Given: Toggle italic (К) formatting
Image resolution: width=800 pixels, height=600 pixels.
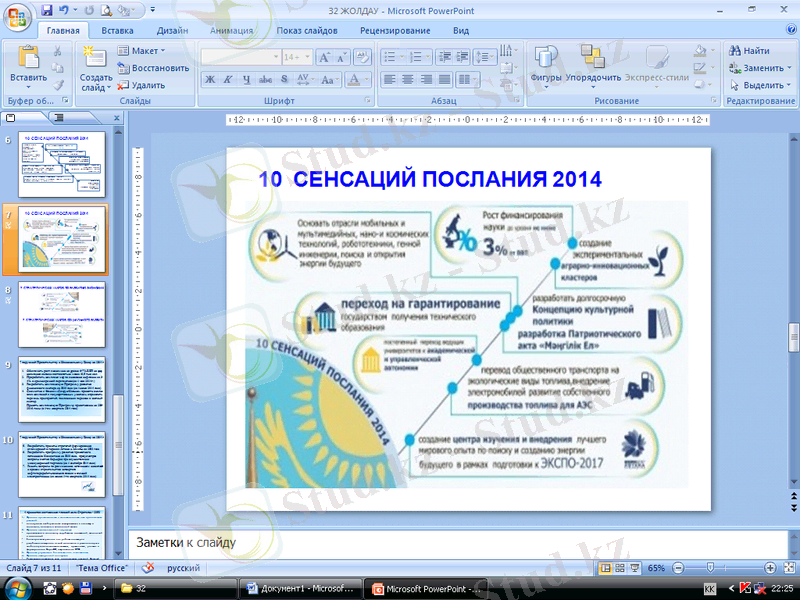Looking at the screenshot, I should point(229,79).
